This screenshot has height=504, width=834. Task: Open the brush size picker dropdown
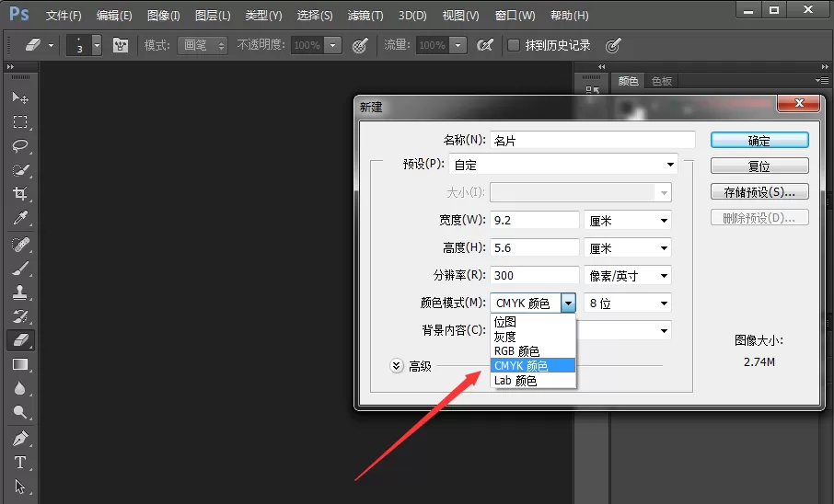[x=97, y=45]
